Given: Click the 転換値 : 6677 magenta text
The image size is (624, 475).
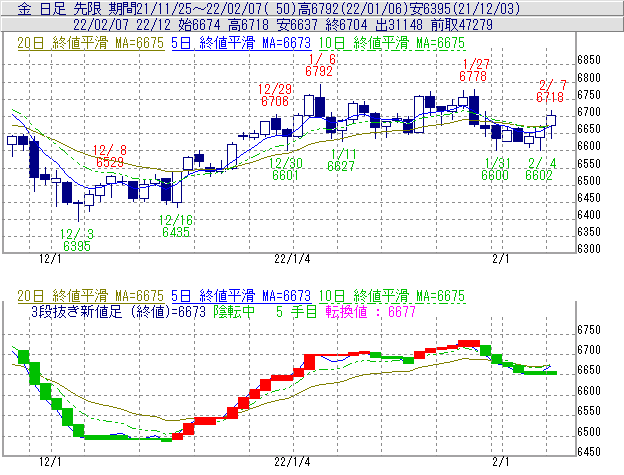Looking at the screenshot, I should [370, 311].
